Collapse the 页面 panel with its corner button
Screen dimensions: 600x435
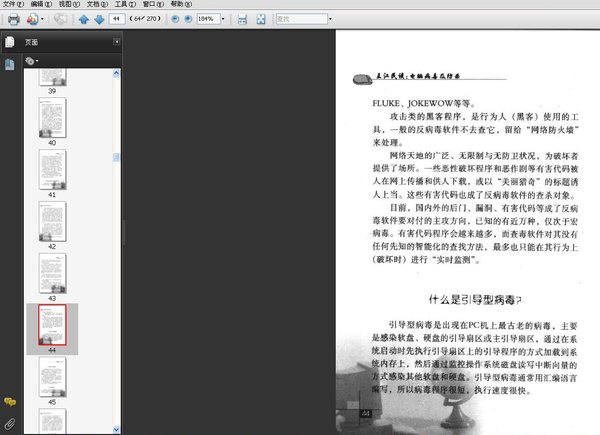tap(116, 42)
